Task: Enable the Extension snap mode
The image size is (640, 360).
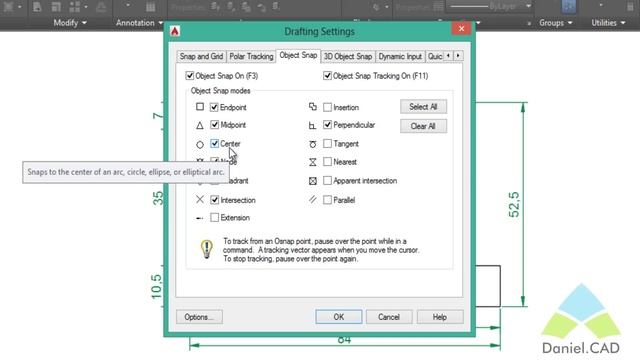Action: tap(214, 218)
